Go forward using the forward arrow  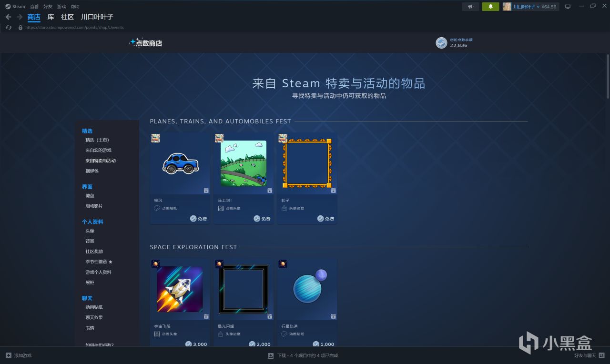click(x=20, y=17)
